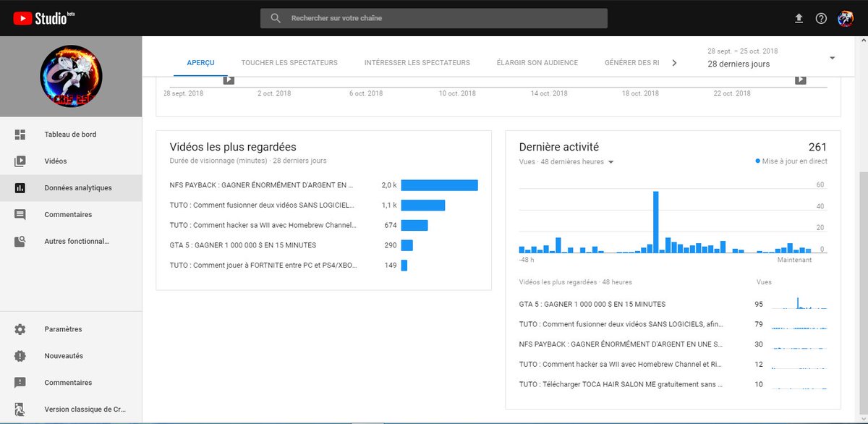
Task: Switch to Toucher les spectateurs tab
Action: [x=289, y=63]
